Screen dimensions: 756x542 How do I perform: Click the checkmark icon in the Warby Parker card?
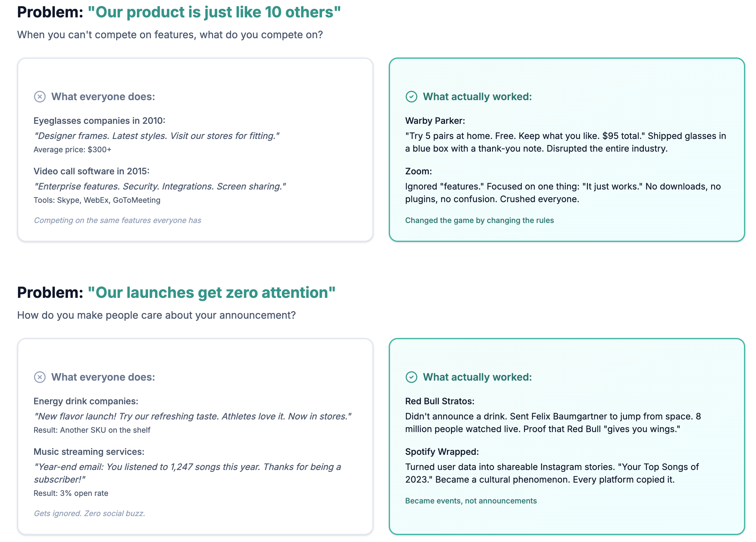[x=411, y=97]
